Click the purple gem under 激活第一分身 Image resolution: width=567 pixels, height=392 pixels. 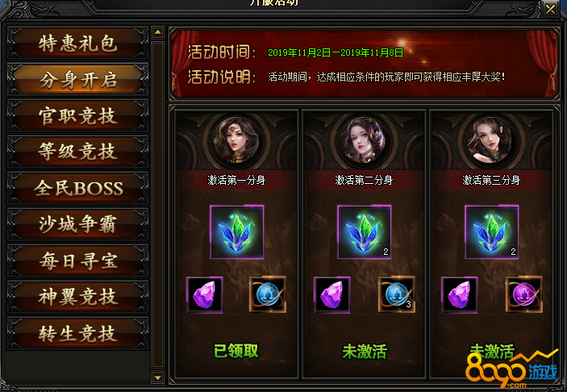pos(205,294)
